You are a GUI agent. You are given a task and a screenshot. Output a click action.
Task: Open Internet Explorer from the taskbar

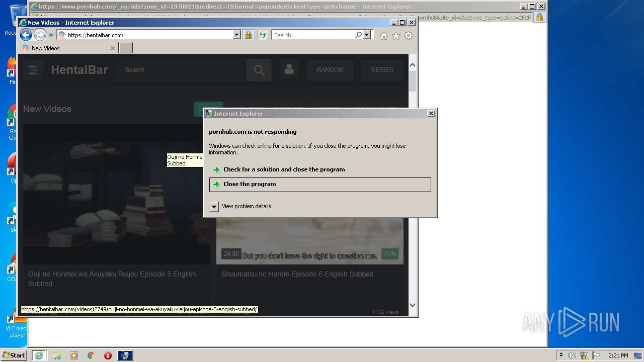coord(39,355)
